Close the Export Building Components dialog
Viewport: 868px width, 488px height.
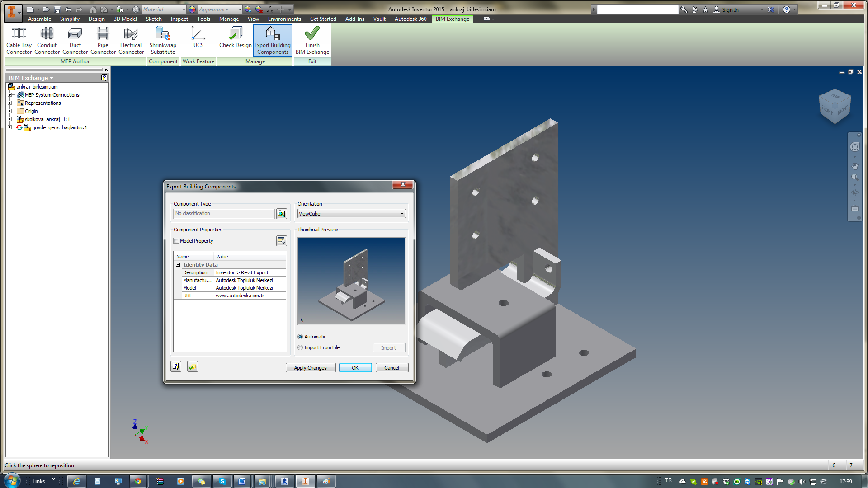pyautogui.click(x=402, y=184)
